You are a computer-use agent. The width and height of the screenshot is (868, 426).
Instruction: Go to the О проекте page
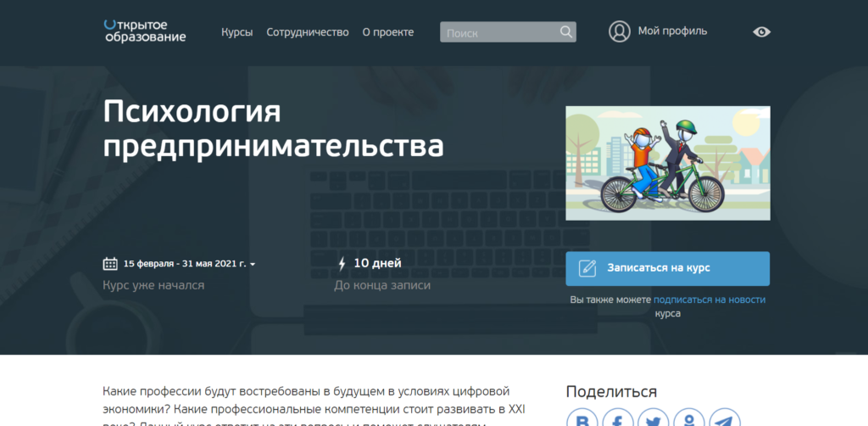[388, 32]
